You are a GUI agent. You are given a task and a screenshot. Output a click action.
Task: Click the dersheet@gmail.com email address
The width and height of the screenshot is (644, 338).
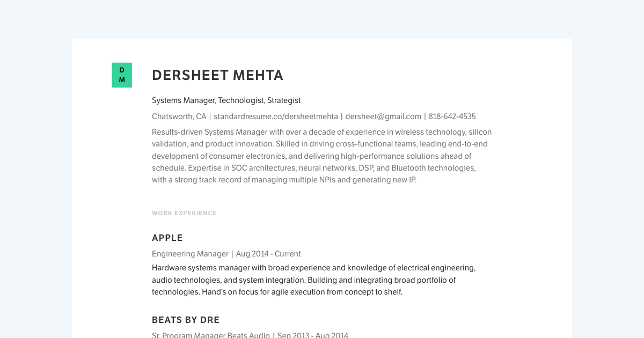click(x=383, y=116)
